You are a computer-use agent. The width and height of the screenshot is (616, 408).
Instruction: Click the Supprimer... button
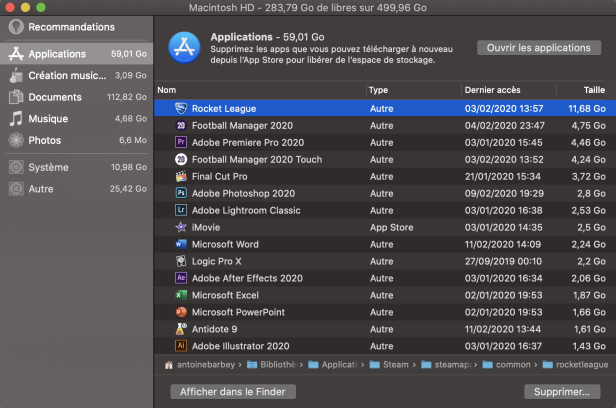tap(562, 392)
